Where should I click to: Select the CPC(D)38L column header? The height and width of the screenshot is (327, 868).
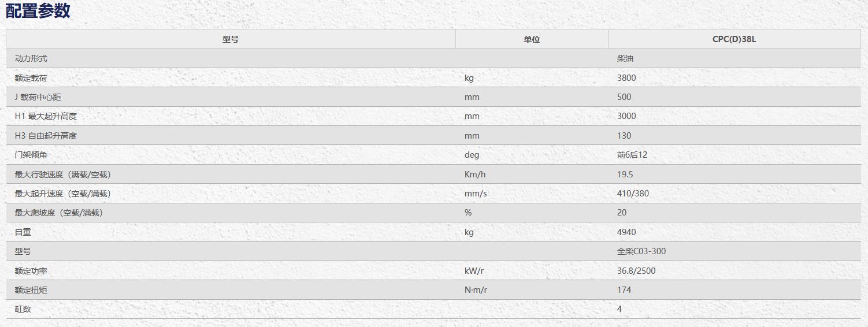coord(734,39)
